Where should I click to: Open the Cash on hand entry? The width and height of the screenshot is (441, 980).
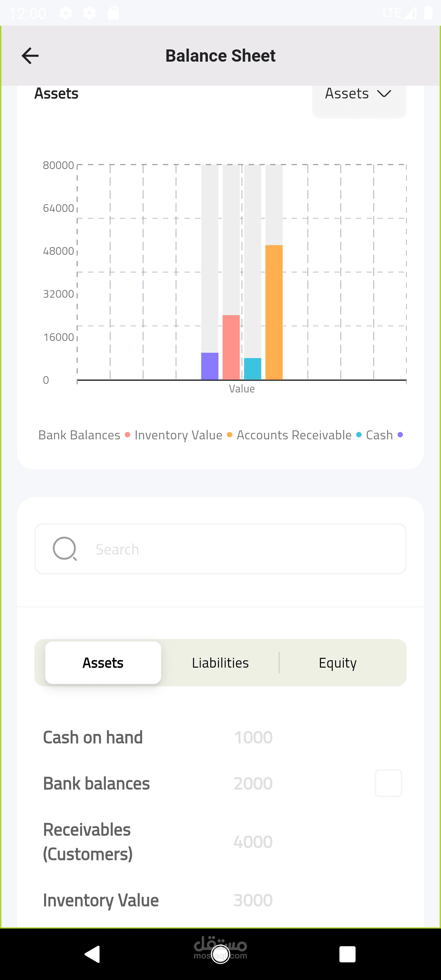point(93,737)
